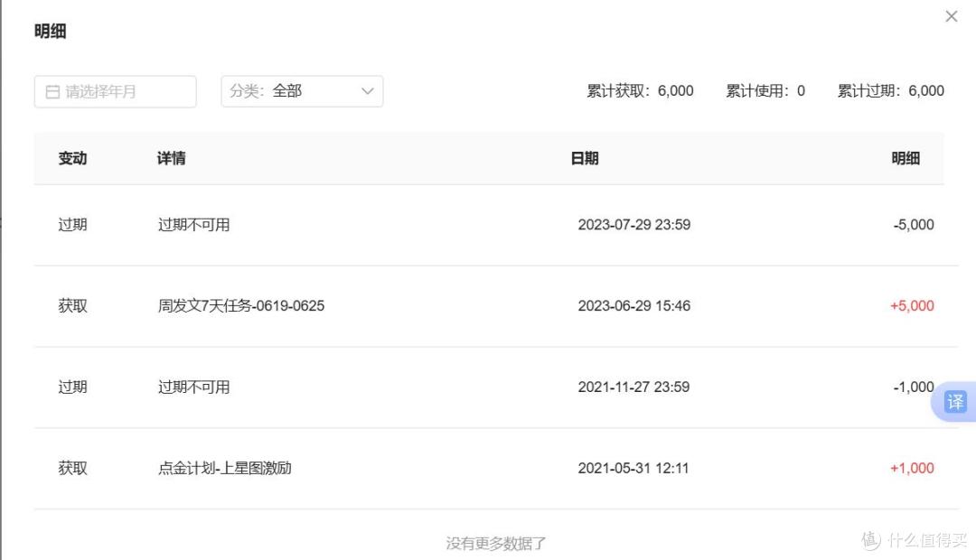Click the 累计获取: 6,000 summary text
This screenshot has height=560, width=976.
(640, 91)
